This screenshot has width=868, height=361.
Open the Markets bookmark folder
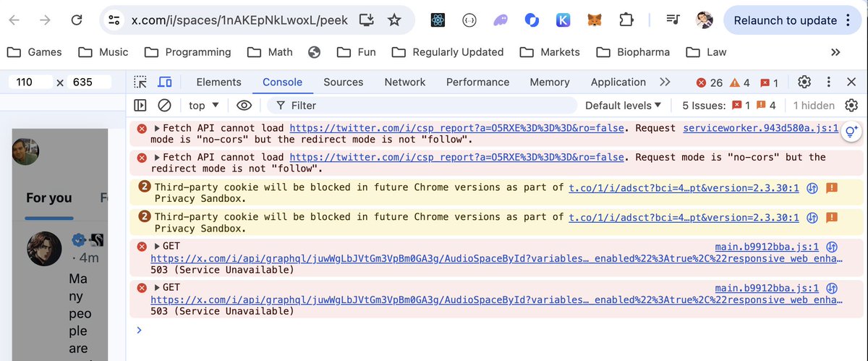[x=550, y=52]
